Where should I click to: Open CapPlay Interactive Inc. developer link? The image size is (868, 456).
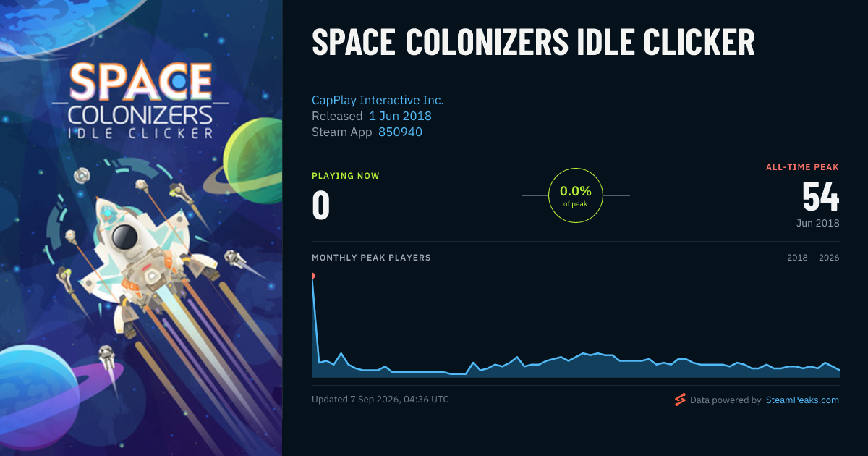pyautogui.click(x=378, y=100)
